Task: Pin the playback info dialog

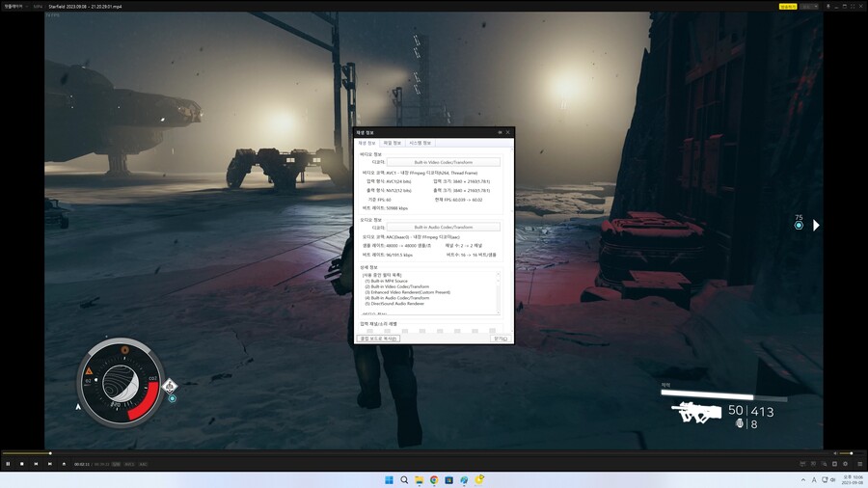Action: tap(500, 132)
